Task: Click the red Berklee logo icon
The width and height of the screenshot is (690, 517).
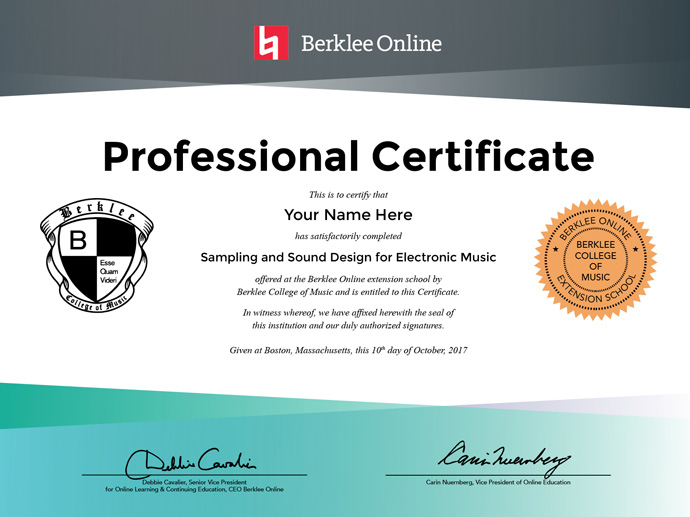Action: tap(271, 43)
